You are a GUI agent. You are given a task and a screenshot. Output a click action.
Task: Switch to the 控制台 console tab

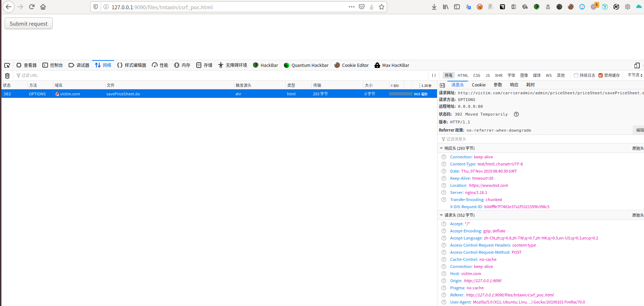pos(53,65)
